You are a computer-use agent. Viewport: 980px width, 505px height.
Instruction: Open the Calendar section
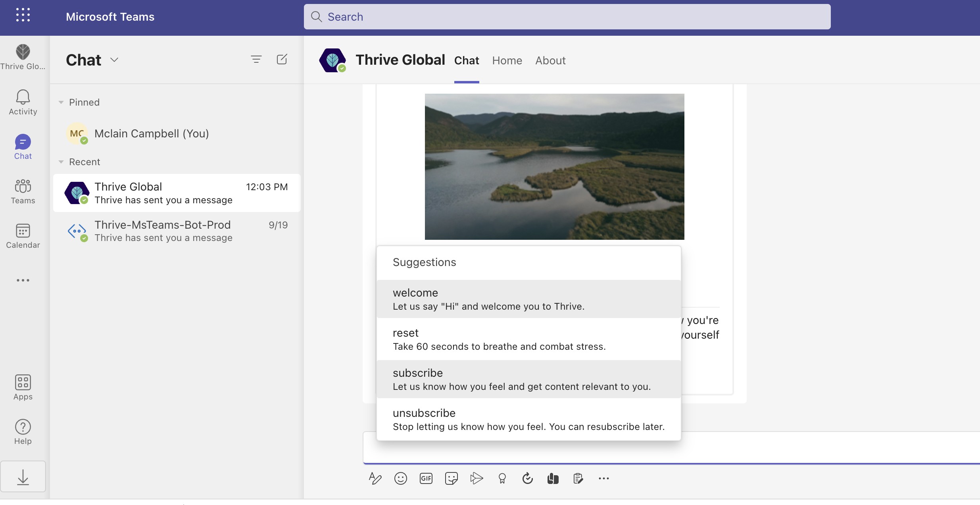pos(23,236)
